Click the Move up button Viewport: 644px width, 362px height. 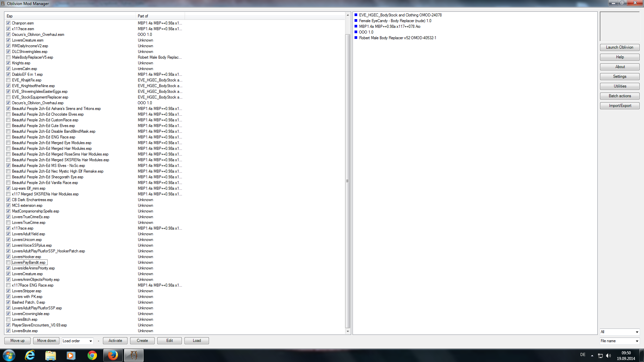(17, 340)
